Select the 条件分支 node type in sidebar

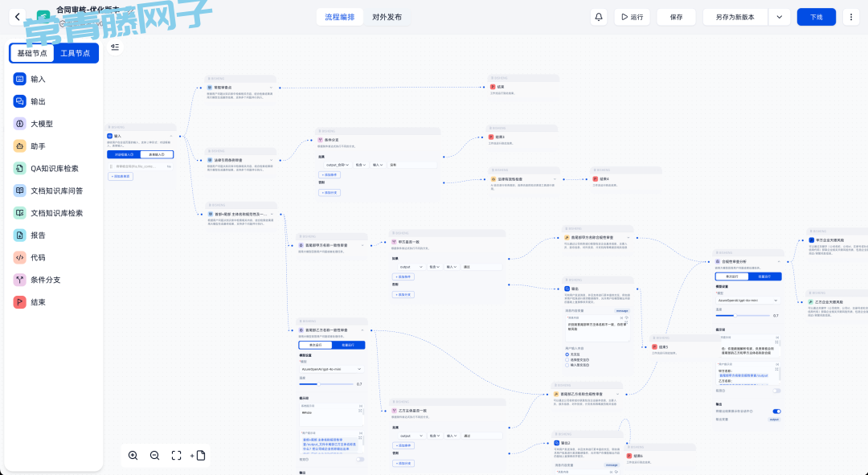[x=45, y=280]
